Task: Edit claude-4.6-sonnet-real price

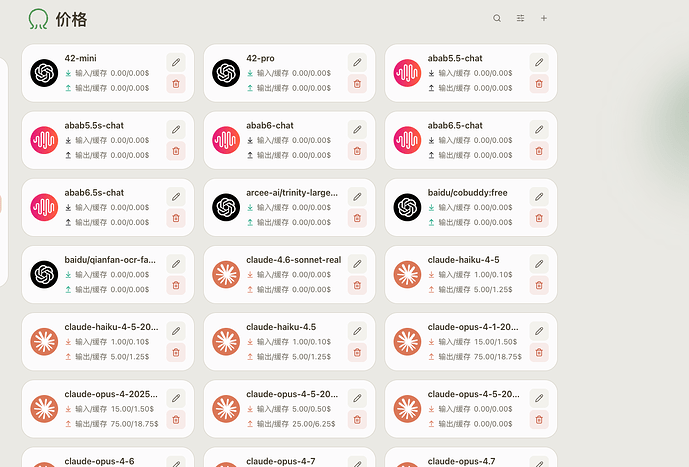Action: tap(357, 264)
